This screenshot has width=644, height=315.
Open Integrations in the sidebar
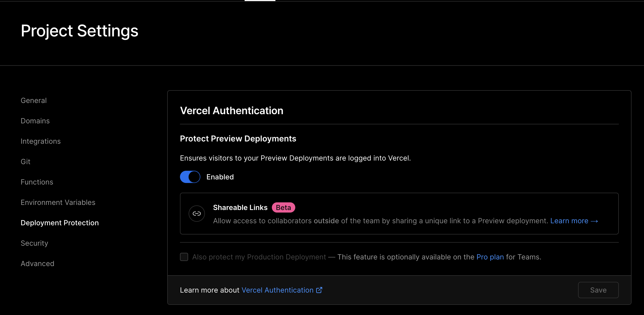click(40, 141)
